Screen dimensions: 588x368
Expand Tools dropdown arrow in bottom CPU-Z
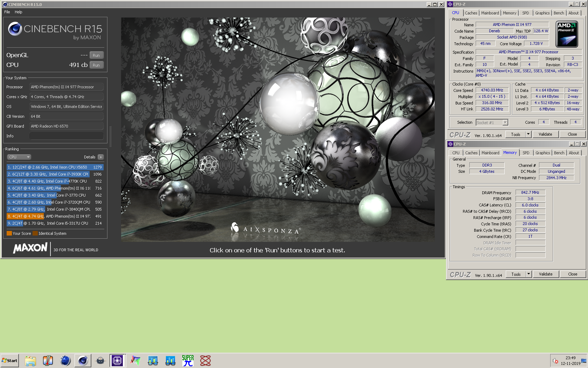[x=529, y=274]
